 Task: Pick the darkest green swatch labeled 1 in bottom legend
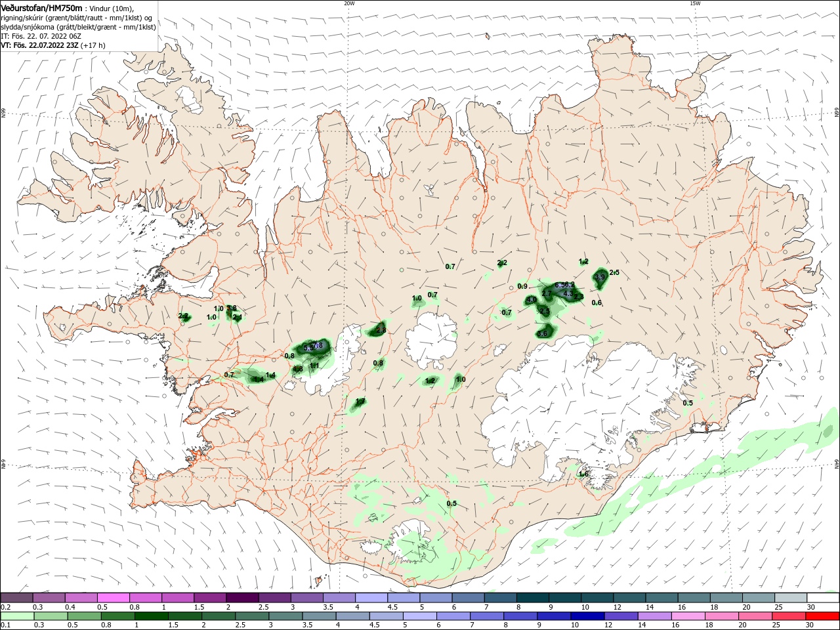coord(151,616)
